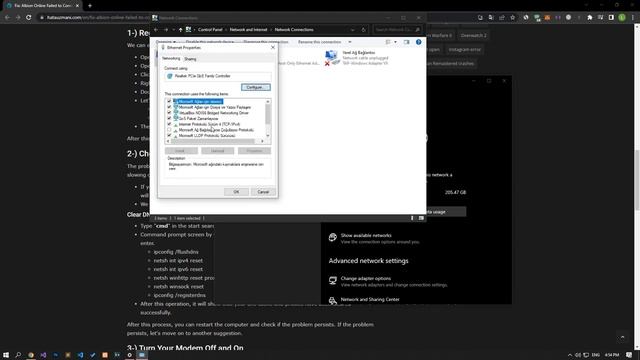Image resolution: width=640 pixels, height=360 pixels.
Task: Expand more toolbar commands chevron
Action: [x=350, y=42]
